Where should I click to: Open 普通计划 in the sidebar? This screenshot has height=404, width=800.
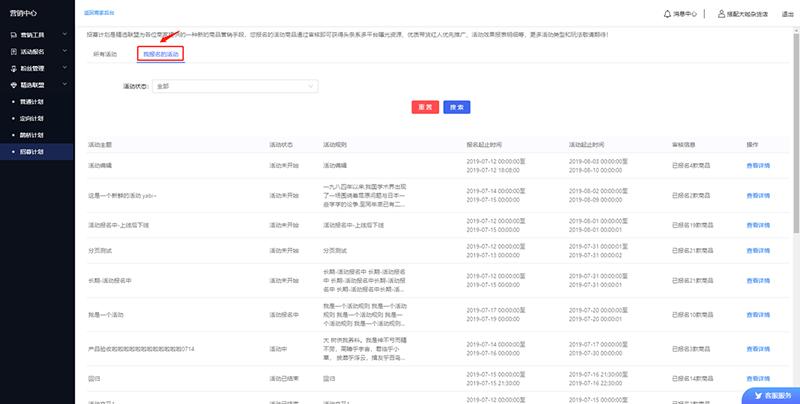pyautogui.click(x=32, y=101)
